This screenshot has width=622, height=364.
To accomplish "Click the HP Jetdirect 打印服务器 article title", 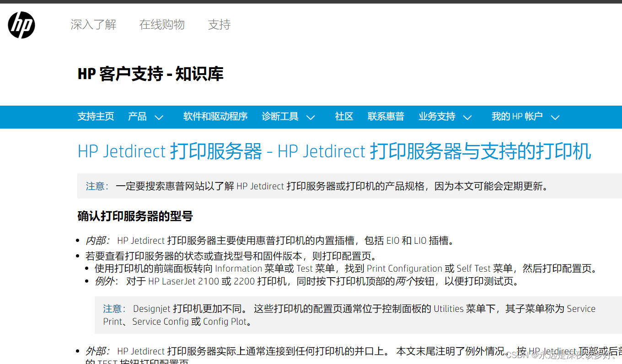I will [x=334, y=151].
